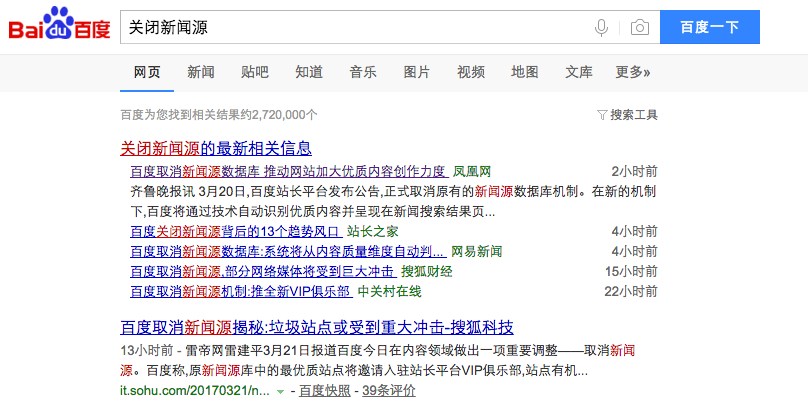Open image search camera icon
Viewport: 808px width, 401px height.
[x=639, y=27]
